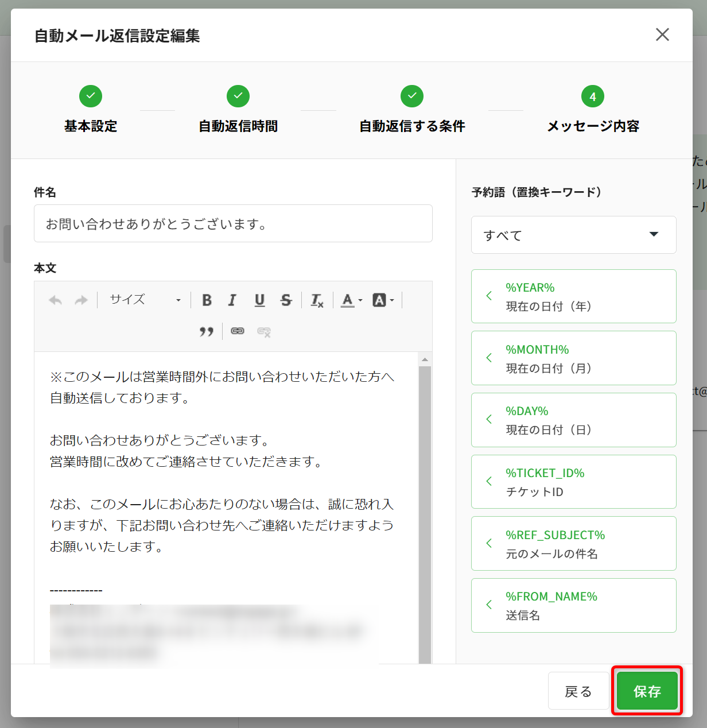Click the 件名 subject input field

tap(233, 224)
